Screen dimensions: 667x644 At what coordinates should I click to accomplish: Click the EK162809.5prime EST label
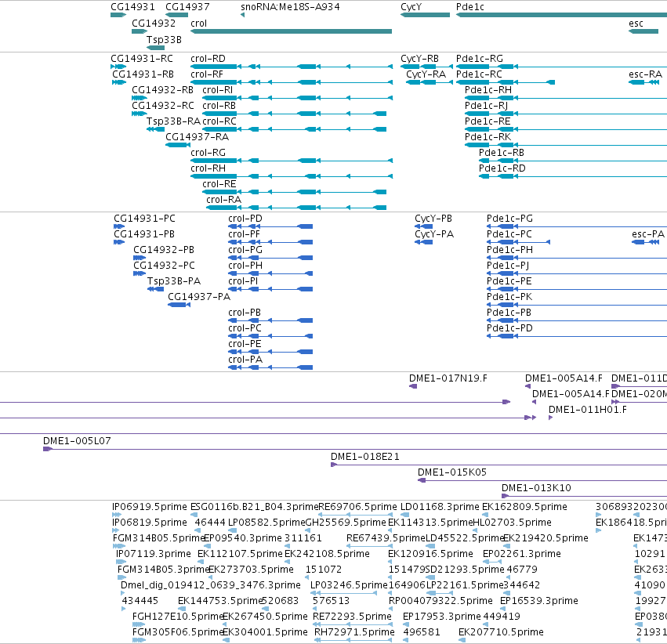coord(524,507)
